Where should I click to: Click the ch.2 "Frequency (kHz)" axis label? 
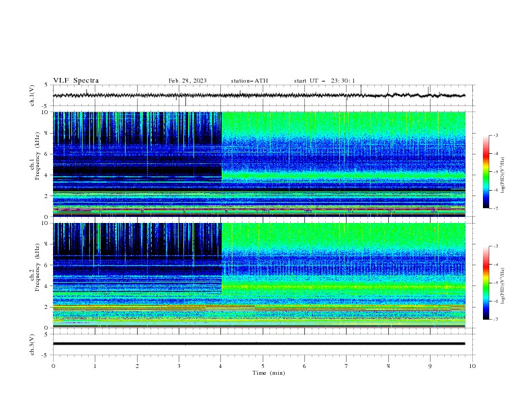37,267
